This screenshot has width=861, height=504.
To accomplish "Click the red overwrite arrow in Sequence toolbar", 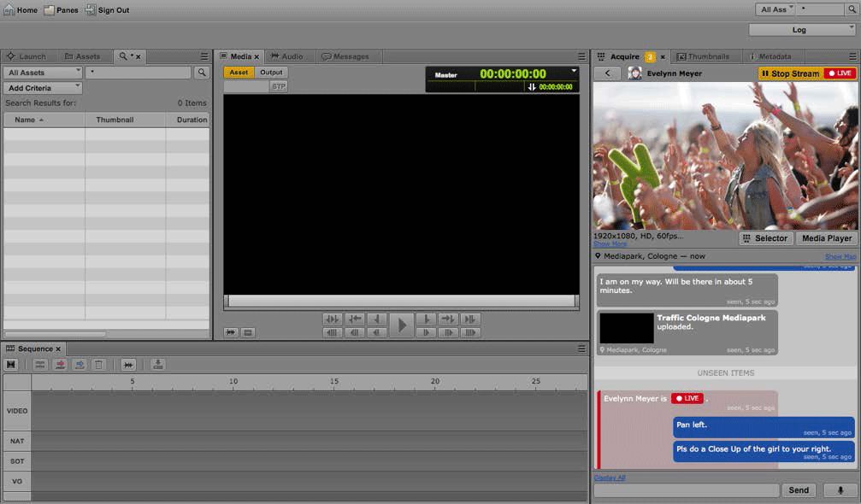I will pyautogui.click(x=60, y=365).
